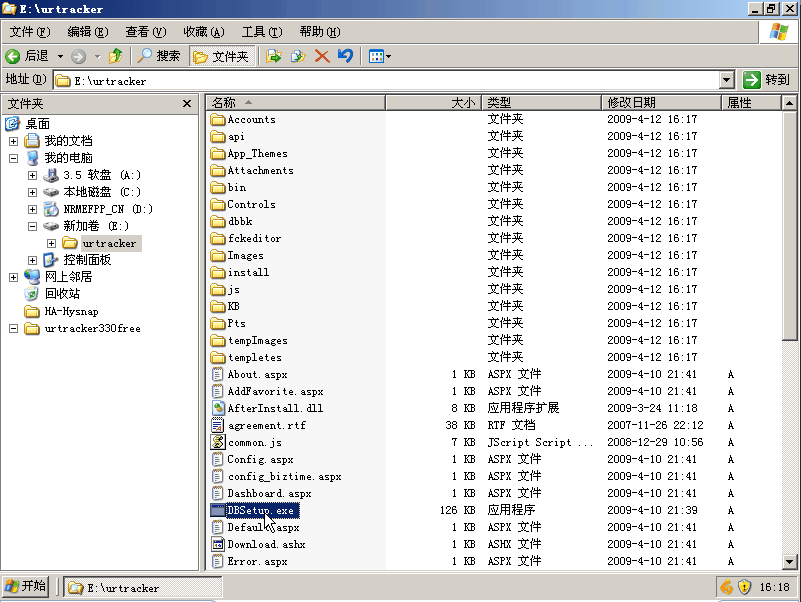Click the Copy To folder icon
Screen dimensions: 801x602
click(x=298, y=56)
